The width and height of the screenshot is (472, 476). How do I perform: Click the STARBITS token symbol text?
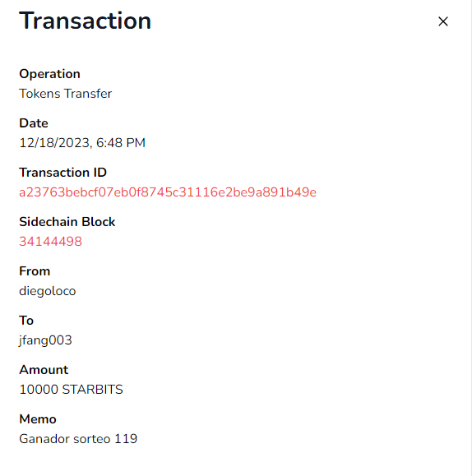pos(92,390)
